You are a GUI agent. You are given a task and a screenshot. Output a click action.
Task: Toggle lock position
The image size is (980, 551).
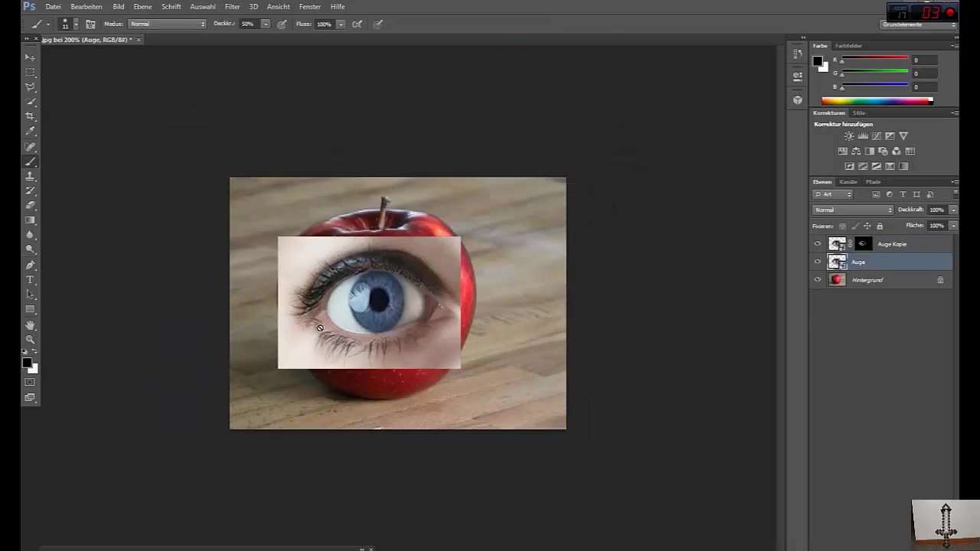coord(867,227)
